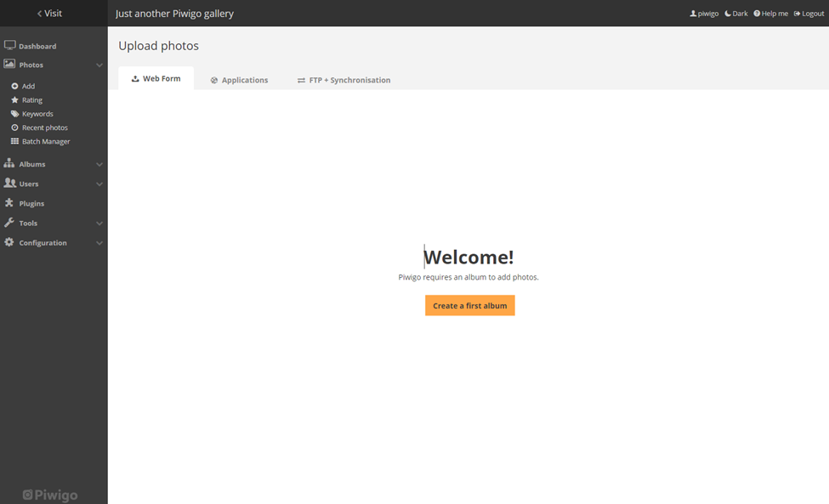
Task: Click the Add plus icon
Action: coord(14,86)
